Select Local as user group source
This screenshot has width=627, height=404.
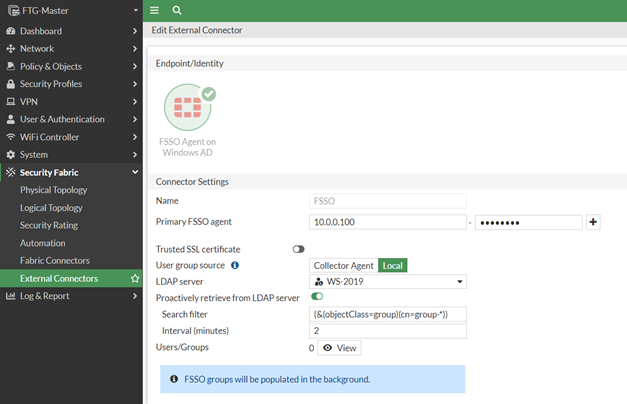[393, 265]
